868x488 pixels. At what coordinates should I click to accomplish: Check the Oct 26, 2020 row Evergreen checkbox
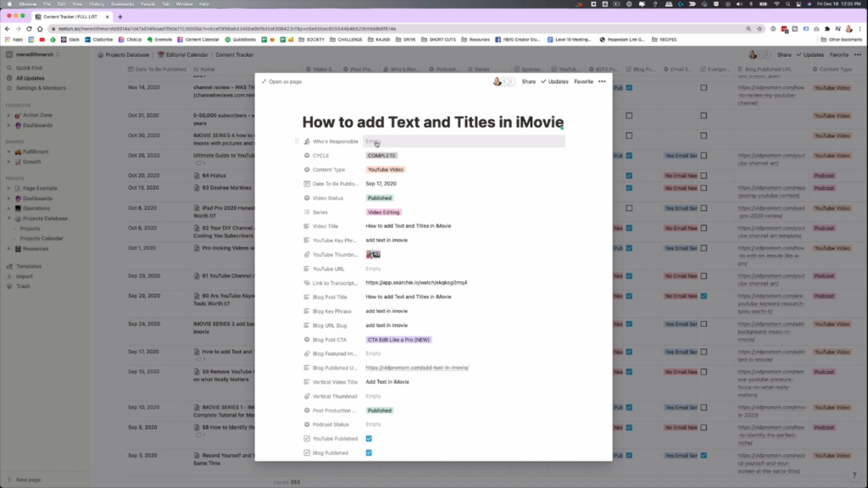(x=704, y=156)
